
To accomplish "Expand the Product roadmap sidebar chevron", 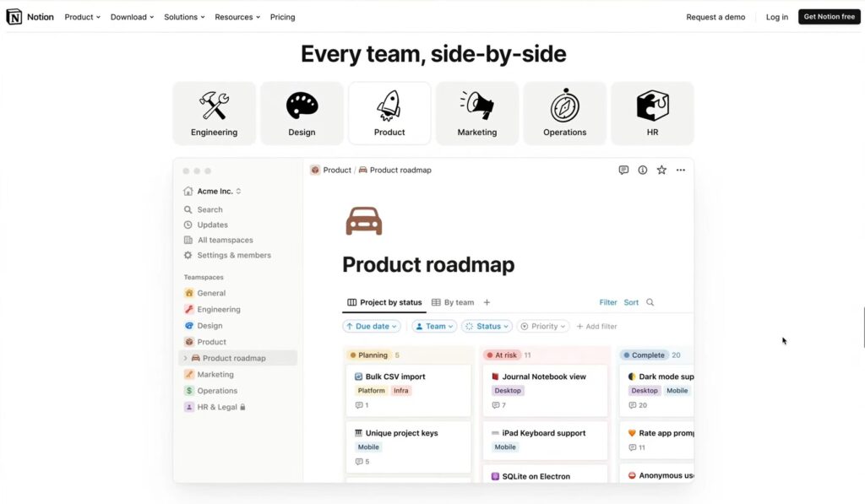I will 185,358.
